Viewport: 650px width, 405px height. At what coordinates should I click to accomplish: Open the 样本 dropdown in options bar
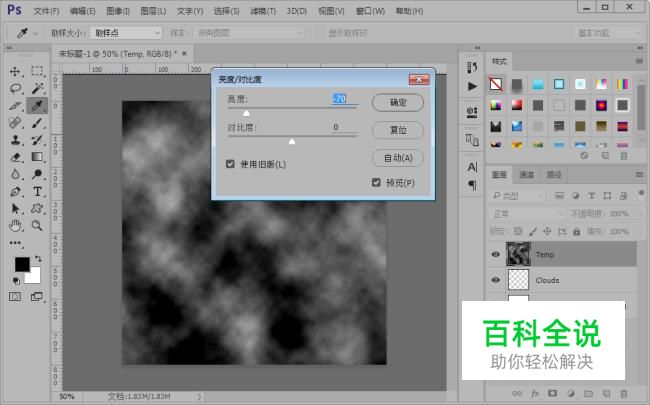248,33
